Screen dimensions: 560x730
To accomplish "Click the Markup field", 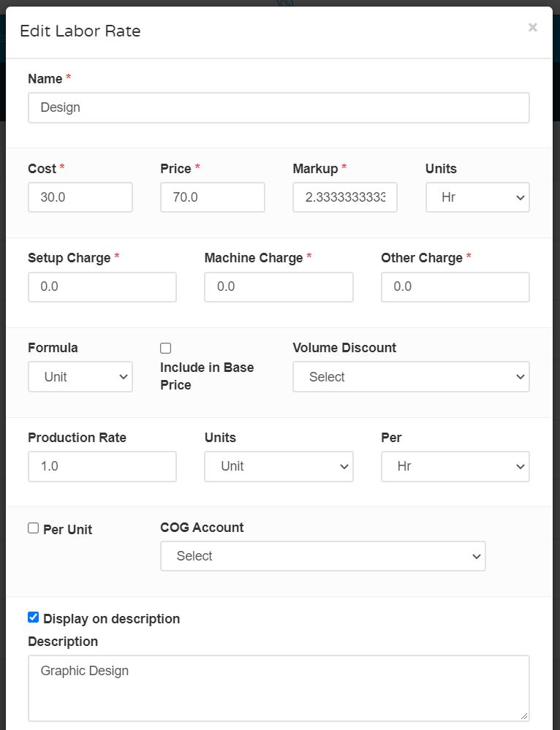I will 345,197.
